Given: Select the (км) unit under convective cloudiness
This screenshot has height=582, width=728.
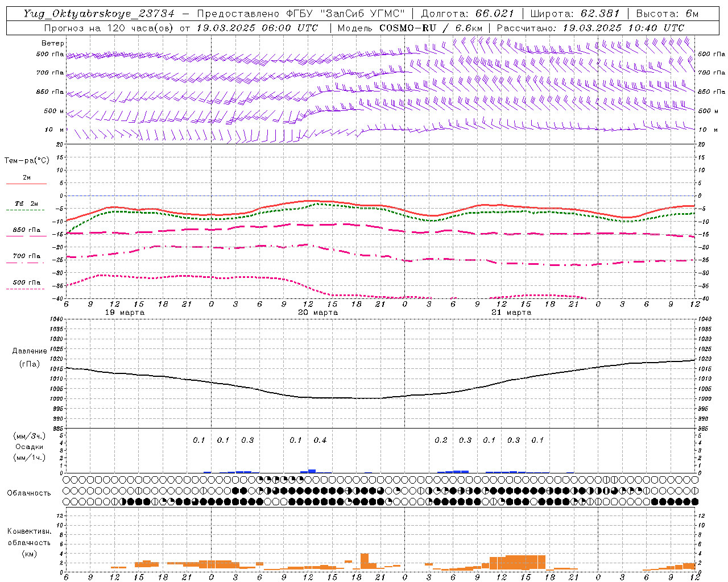Looking at the screenshot, I should point(29,554).
